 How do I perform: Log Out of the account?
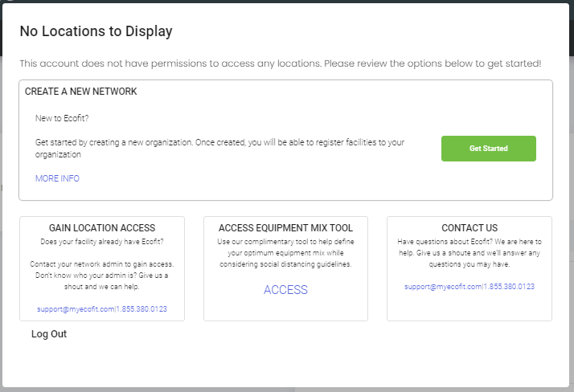coord(49,334)
